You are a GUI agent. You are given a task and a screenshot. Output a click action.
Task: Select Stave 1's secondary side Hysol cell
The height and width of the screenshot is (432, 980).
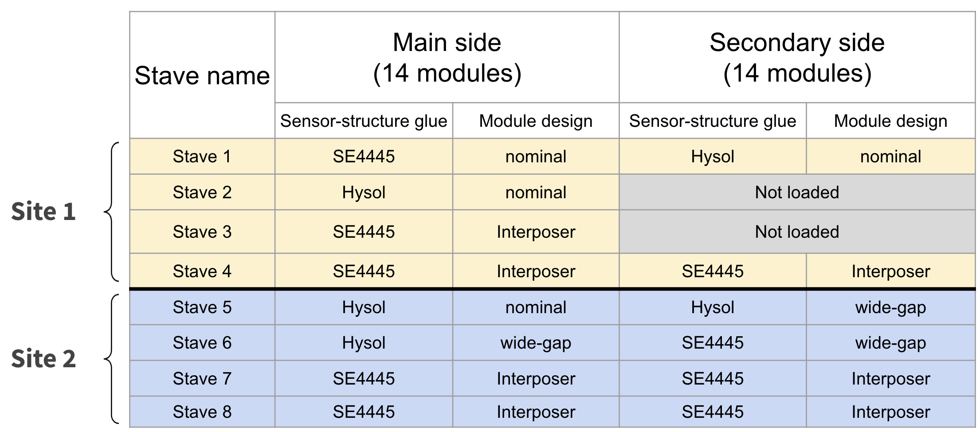click(x=712, y=157)
